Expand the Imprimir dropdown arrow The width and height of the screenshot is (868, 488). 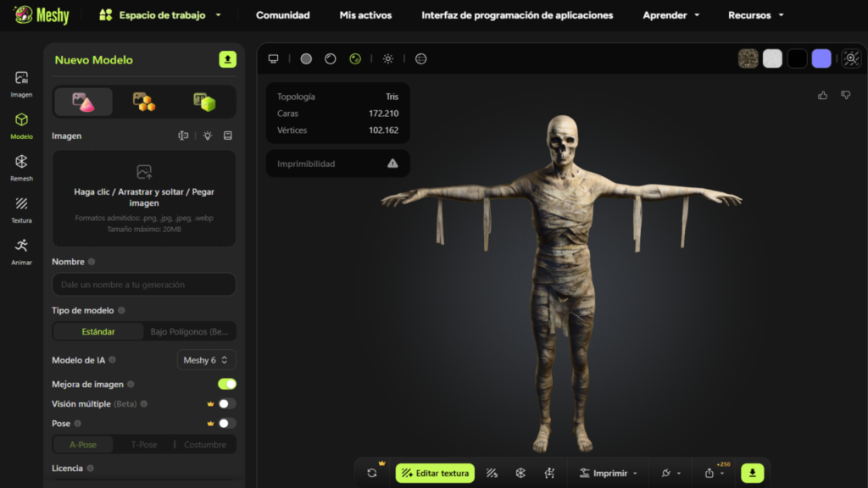[635, 474]
